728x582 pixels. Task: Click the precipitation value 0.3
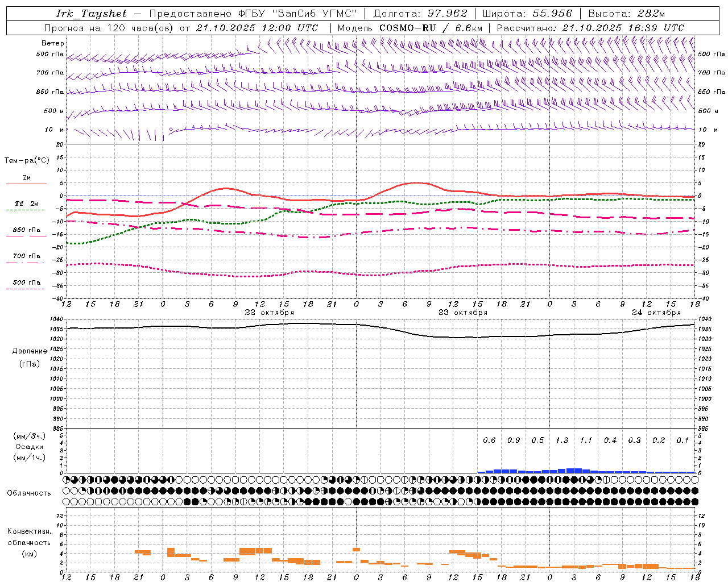[x=634, y=440]
